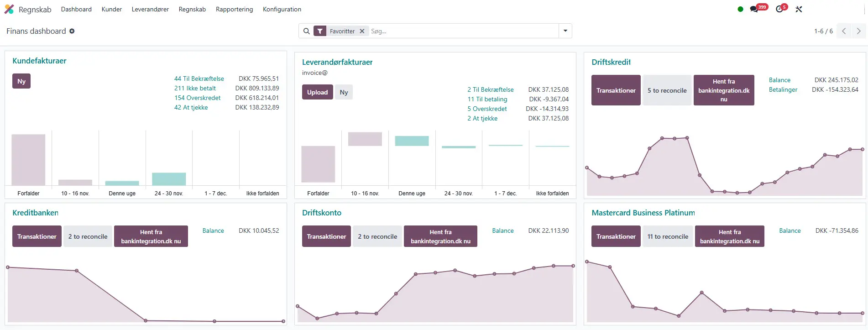The width and height of the screenshot is (868, 330).
Task: Click the green online status indicator
Action: tap(740, 9)
